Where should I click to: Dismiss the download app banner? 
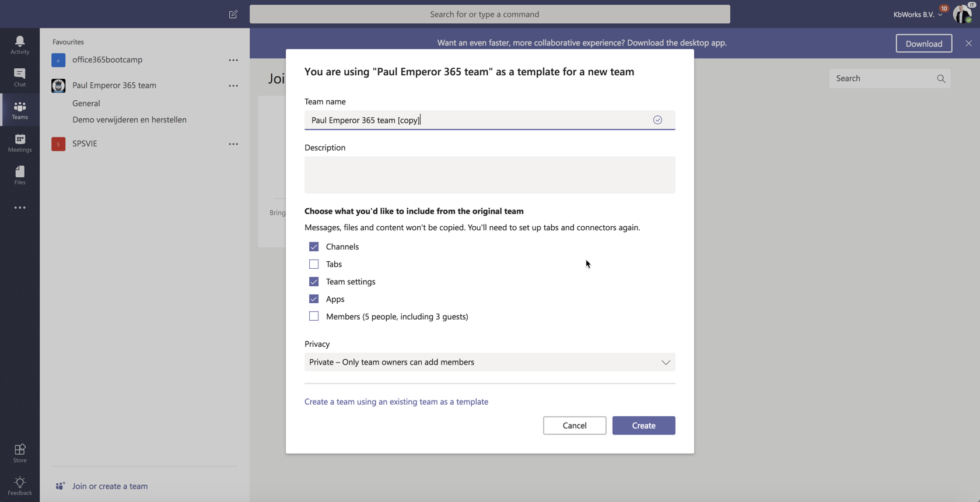pos(969,43)
